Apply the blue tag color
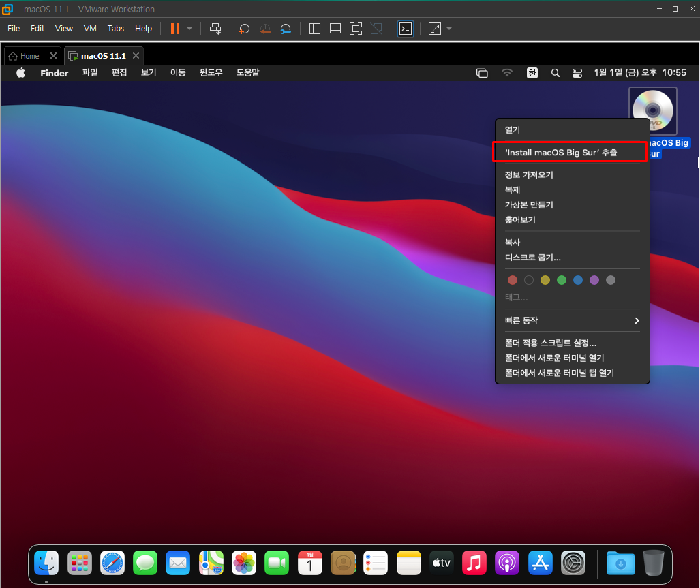 (x=578, y=280)
